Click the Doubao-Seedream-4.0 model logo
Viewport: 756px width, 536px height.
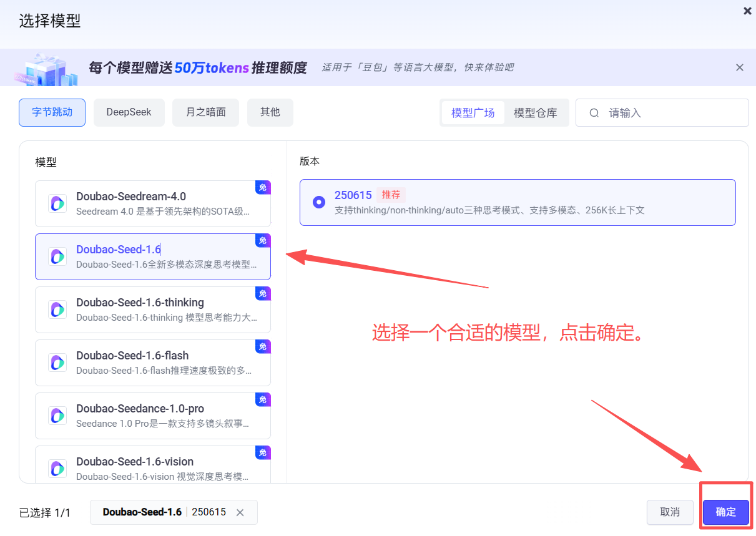(x=57, y=203)
